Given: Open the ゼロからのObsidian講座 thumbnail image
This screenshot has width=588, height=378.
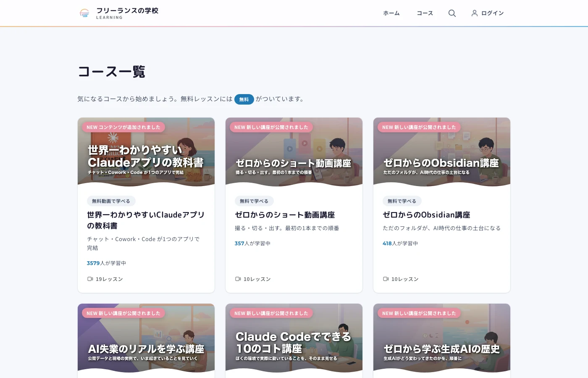Looking at the screenshot, I should pyautogui.click(x=442, y=152).
